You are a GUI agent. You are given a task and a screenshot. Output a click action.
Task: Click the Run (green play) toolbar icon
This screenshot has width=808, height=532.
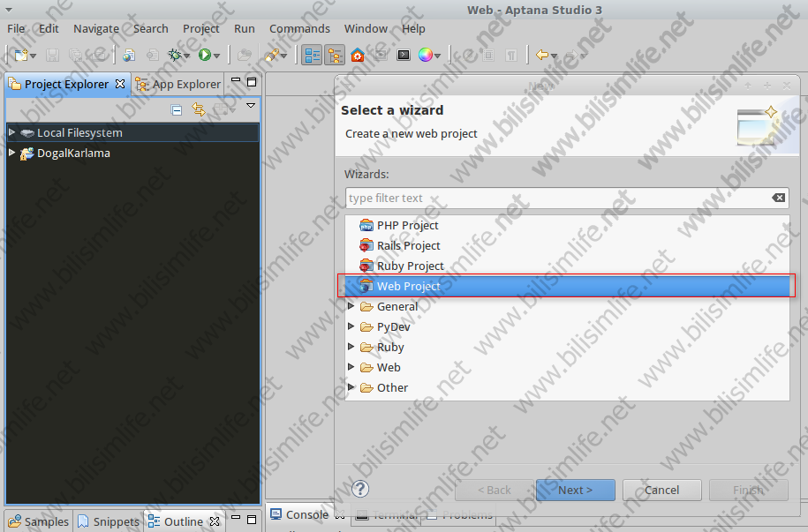(x=205, y=55)
